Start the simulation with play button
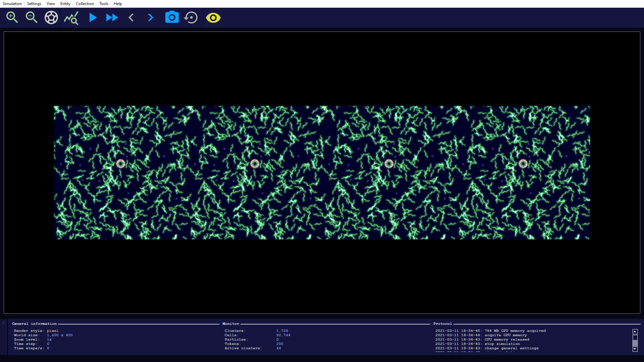644x362 pixels. click(x=93, y=17)
